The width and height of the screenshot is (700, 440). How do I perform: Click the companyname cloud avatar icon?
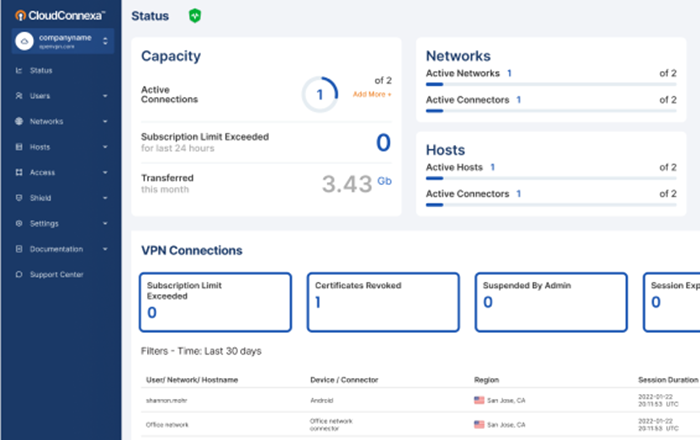tap(24, 41)
